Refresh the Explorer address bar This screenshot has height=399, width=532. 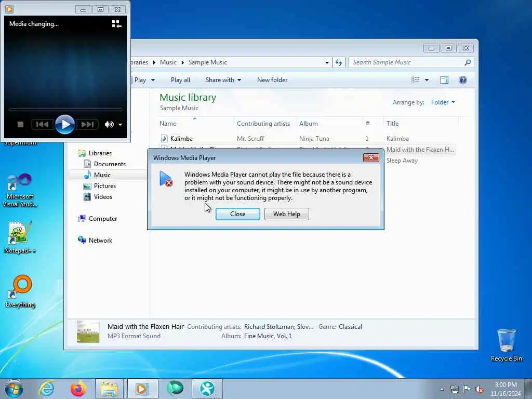coord(339,62)
